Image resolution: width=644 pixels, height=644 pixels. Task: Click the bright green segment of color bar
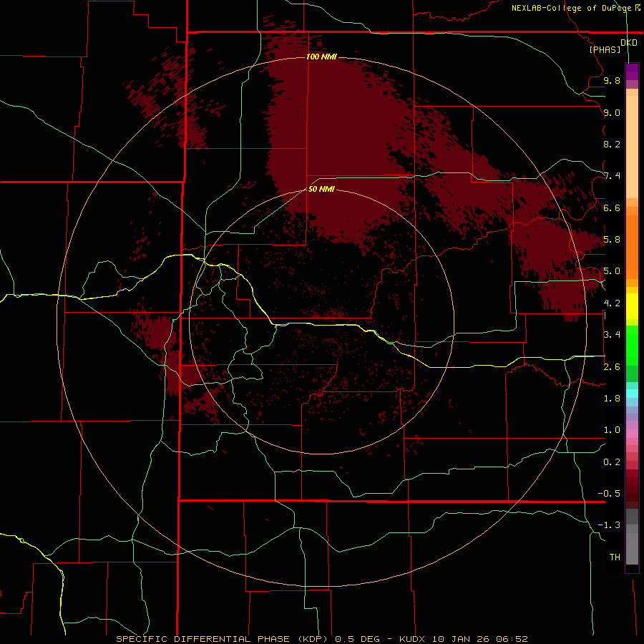[x=632, y=345]
